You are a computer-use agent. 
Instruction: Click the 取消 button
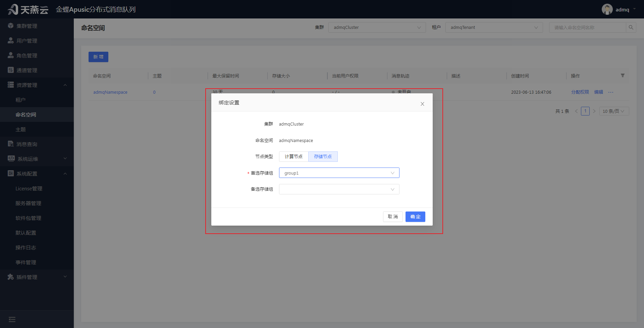point(393,217)
